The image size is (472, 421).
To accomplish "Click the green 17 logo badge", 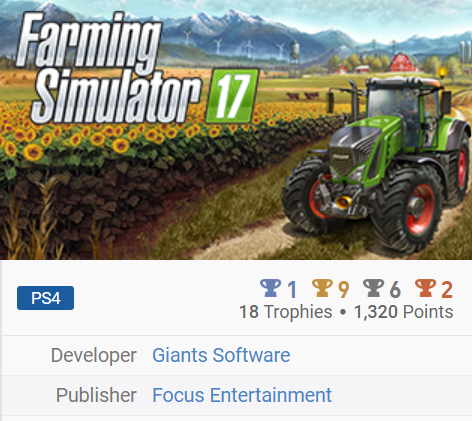I will coord(232,96).
